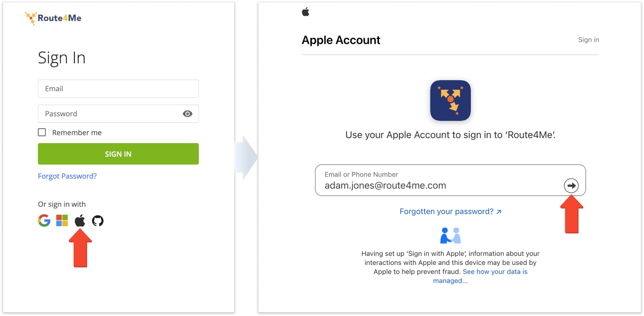Choose the Apple sign-in icon
Viewport: 644px width, 316px height.
(80, 221)
